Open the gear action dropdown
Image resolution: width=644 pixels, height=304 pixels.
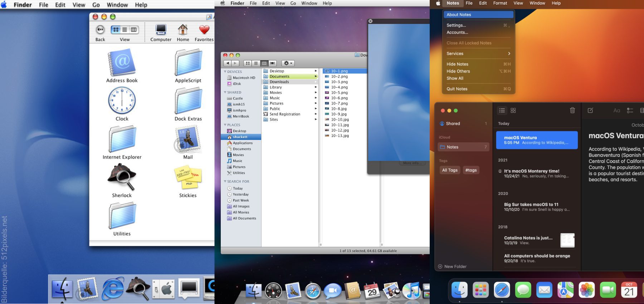click(288, 63)
